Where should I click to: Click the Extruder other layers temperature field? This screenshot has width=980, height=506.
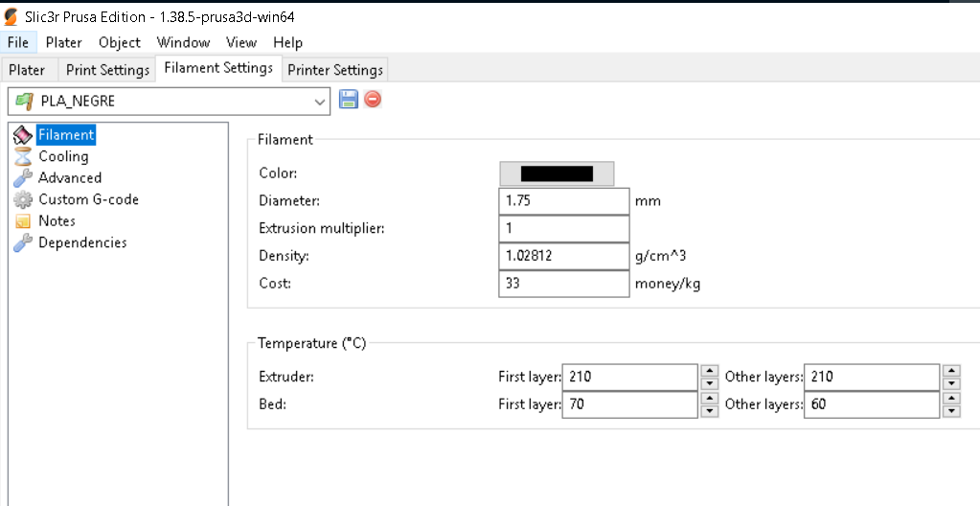(872, 377)
